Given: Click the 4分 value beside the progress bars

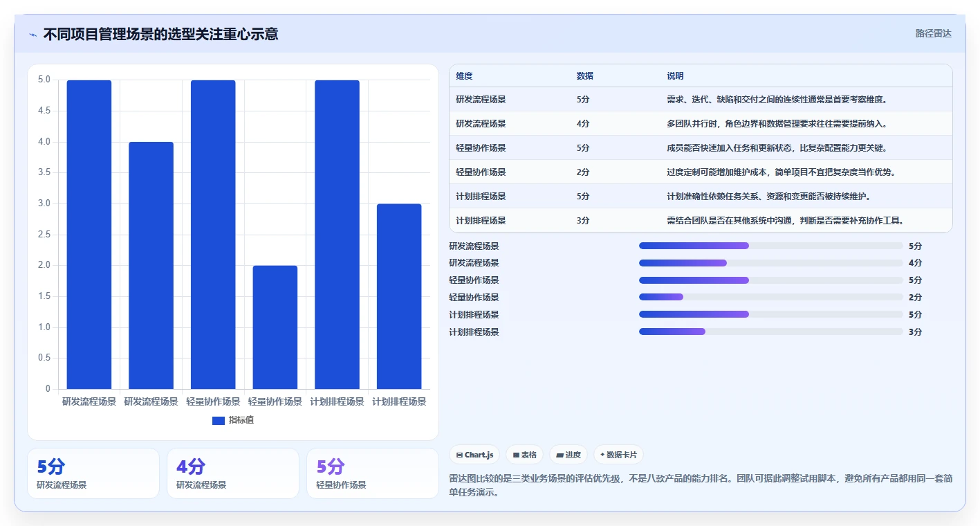Looking at the screenshot, I should click(x=915, y=263).
